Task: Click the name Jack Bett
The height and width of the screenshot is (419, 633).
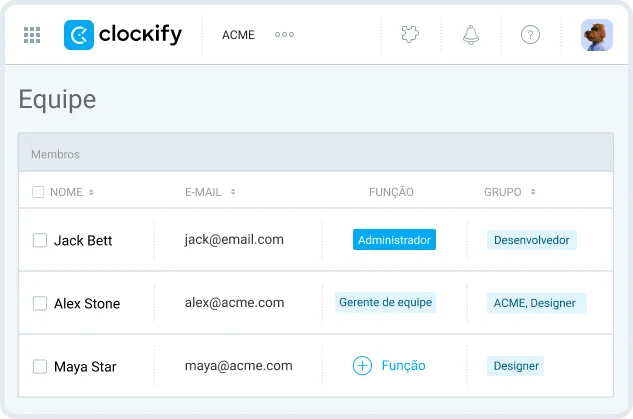Action: 83,241
